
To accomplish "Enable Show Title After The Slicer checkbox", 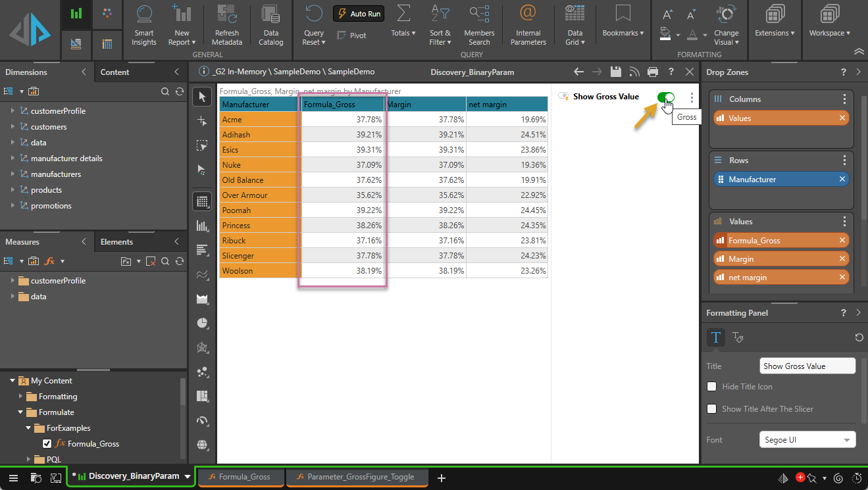I will pyautogui.click(x=711, y=409).
